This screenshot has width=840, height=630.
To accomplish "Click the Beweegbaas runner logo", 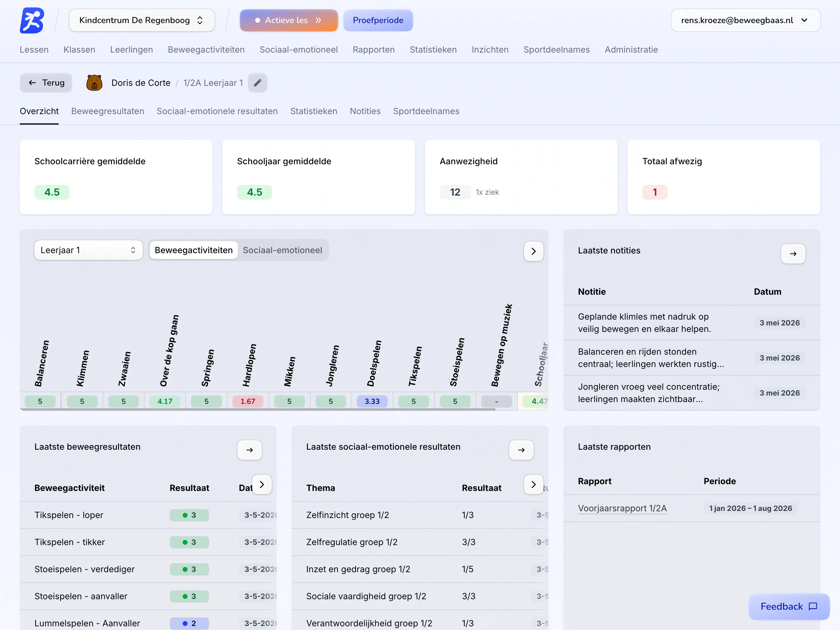I will (32, 20).
